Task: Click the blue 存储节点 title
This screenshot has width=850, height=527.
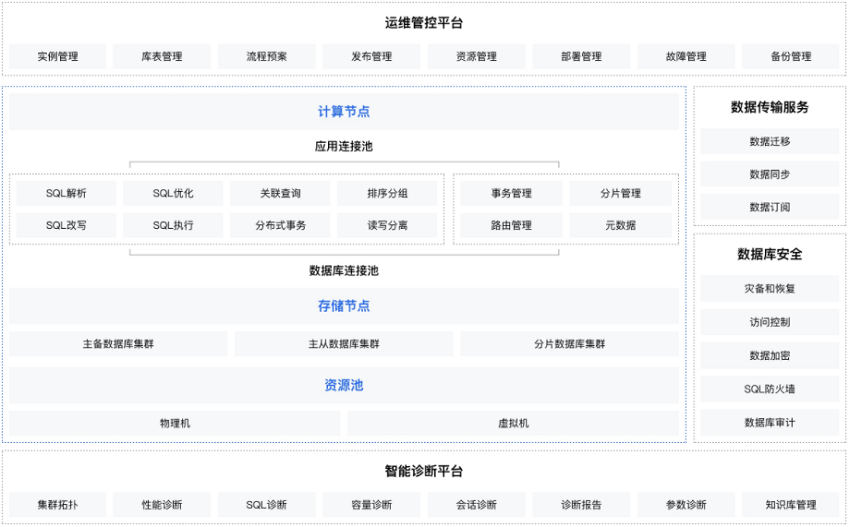Action: pos(344,306)
